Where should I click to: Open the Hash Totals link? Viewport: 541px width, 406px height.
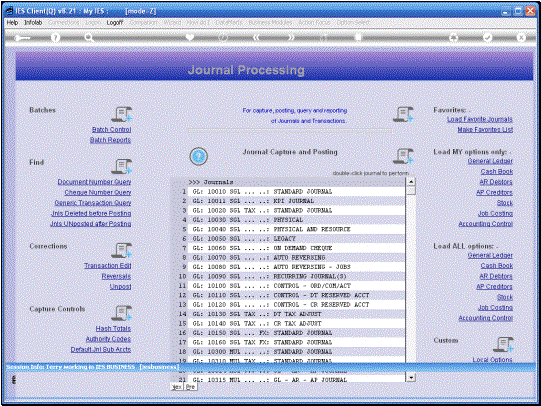[x=113, y=328]
